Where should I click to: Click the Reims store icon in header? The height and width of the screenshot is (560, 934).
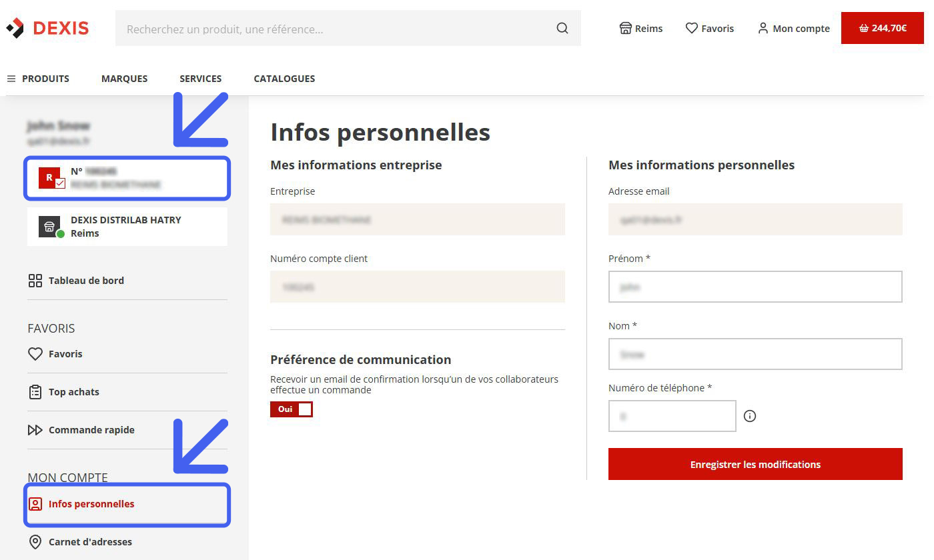pos(625,28)
